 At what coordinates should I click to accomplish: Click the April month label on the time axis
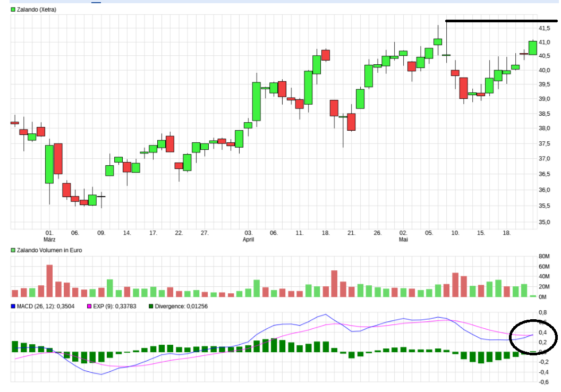pos(248,240)
